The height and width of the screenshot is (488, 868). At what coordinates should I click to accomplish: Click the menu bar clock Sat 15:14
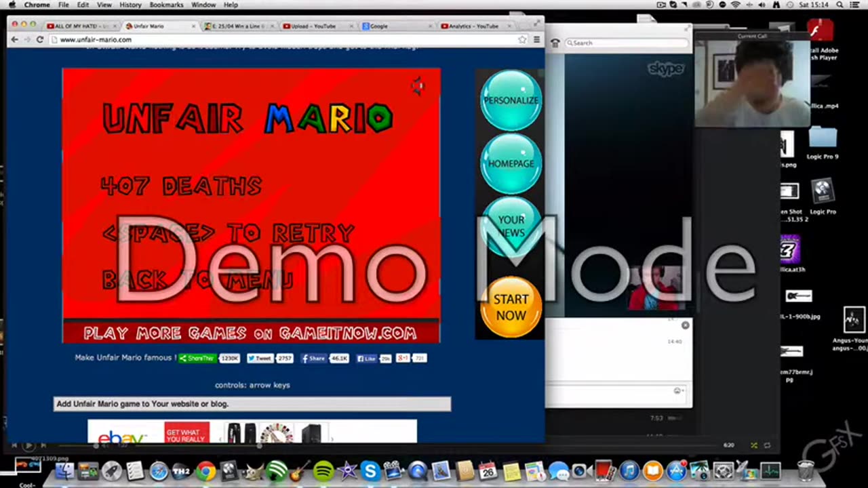(x=814, y=5)
